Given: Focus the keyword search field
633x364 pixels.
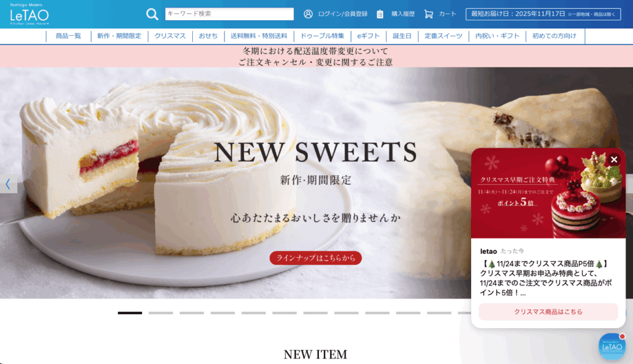Looking at the screenshot, I should [x=229, y=14].
